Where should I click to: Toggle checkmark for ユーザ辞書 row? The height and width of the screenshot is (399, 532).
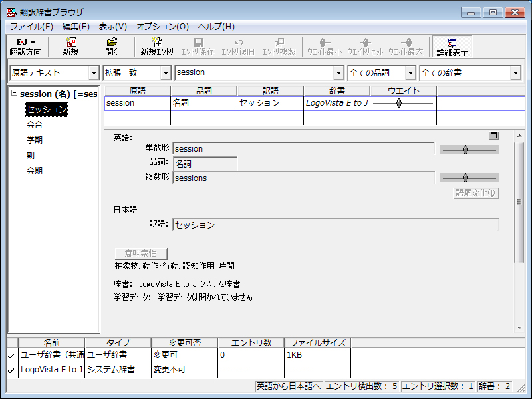(x=11, y=356)
